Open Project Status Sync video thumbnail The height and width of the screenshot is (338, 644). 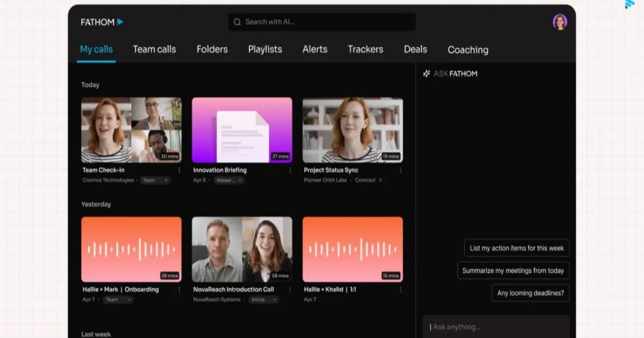tap(353, 130)
